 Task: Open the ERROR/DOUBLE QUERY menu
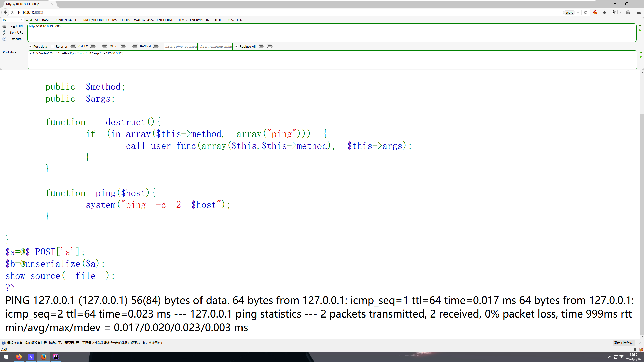pyautogui.click(x=99, y=20)
